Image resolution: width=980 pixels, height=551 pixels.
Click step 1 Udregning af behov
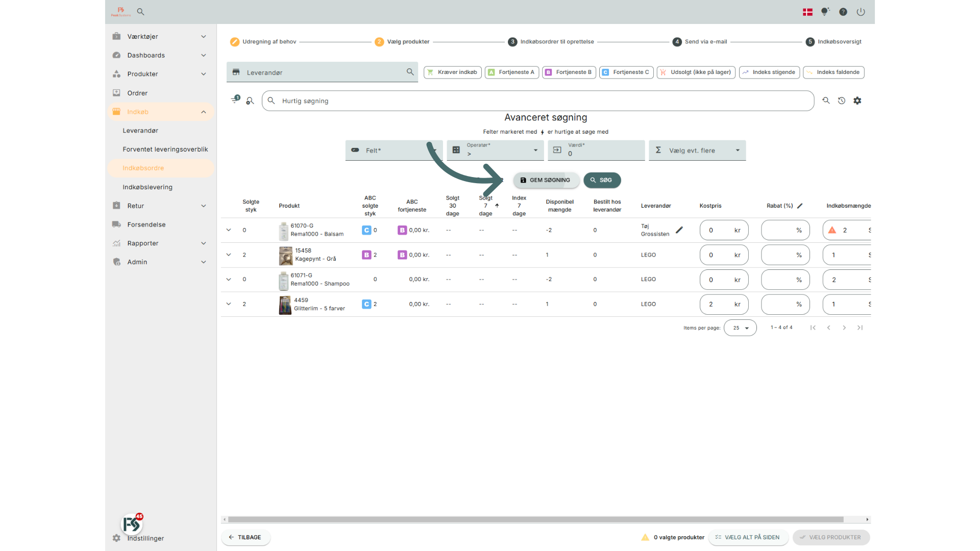click(263, 42)
